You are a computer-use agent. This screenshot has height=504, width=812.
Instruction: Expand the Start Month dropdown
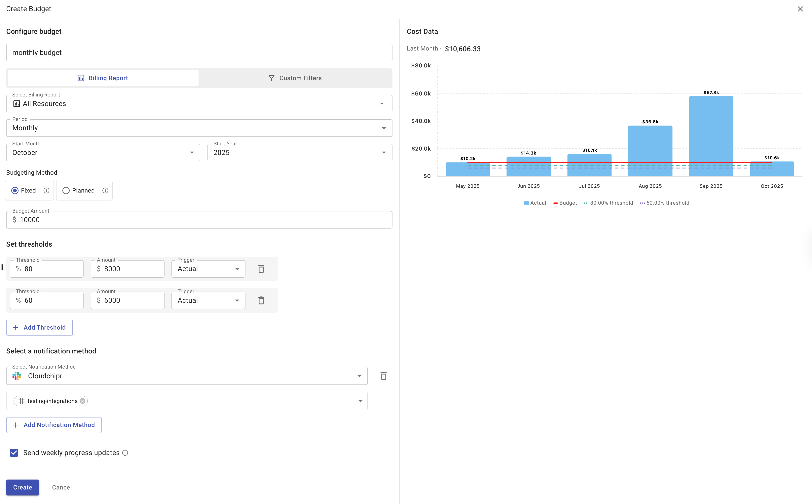103,153
